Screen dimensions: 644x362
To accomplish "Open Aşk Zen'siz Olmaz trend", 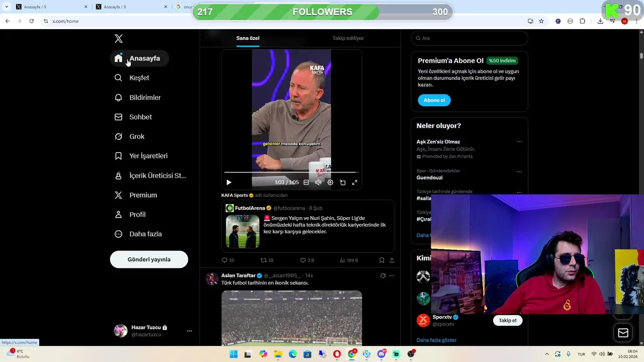I will [438, 142].
